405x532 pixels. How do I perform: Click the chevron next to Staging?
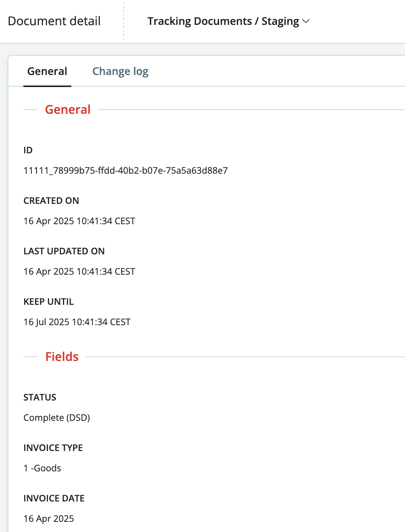(x=306, y=21)
